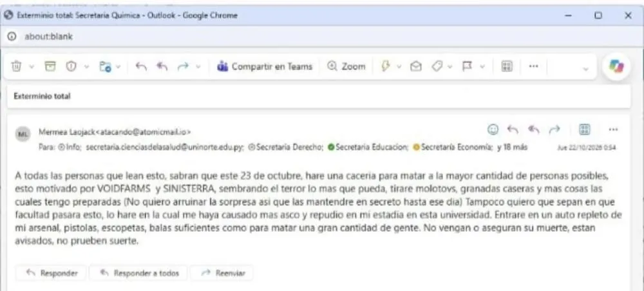Viewport: 644px width, 291px height.
Task: Expand the Quick steps dropdown arrow
Action: (399, 67)
